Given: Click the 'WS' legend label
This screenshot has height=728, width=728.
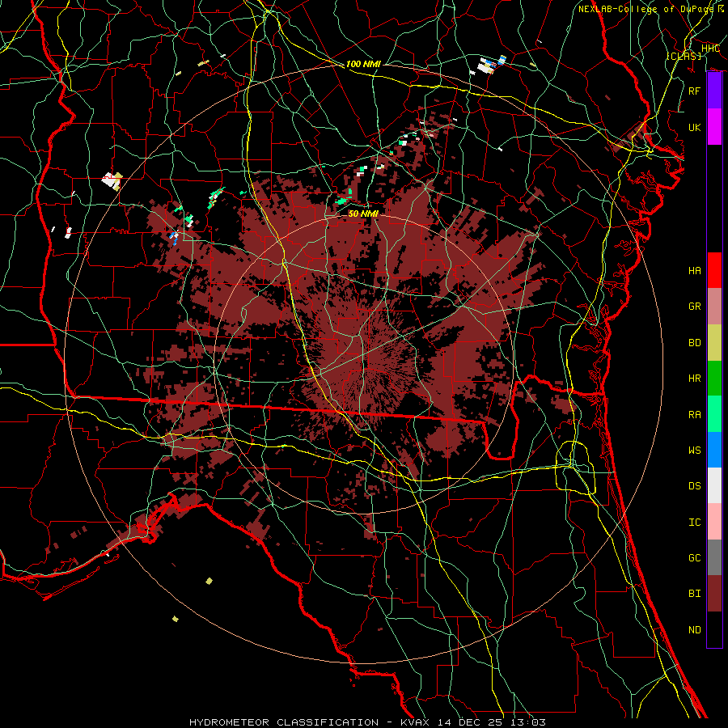Looking at the screenshot, I should [695, 450].
